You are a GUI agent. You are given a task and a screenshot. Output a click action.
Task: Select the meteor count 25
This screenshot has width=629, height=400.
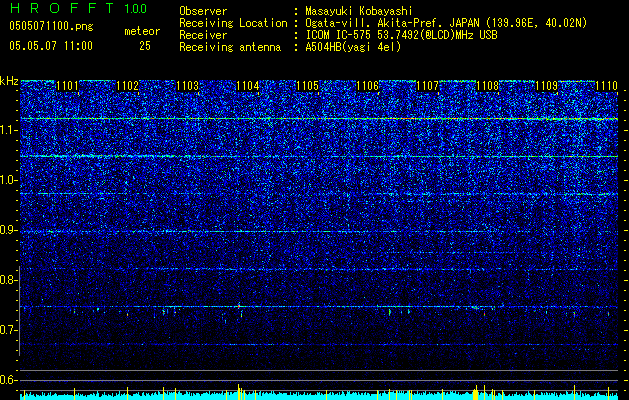point(145,46)
